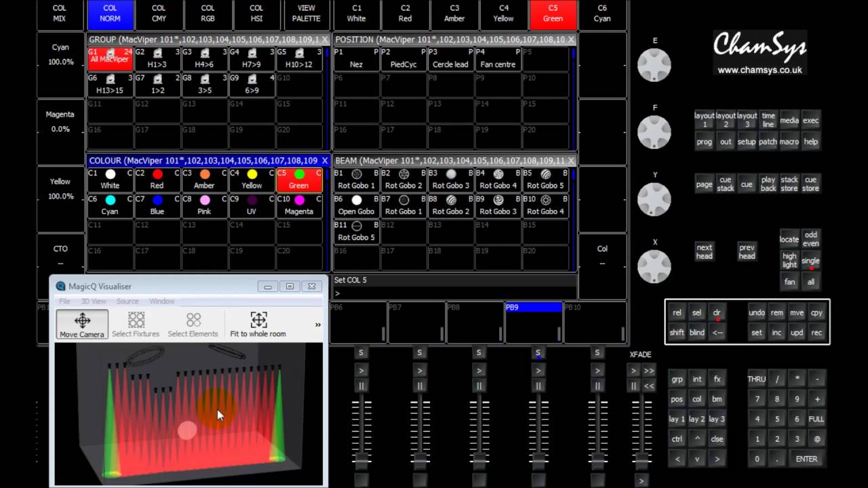
Task: Click the next head button
Action: pos(705,251)
